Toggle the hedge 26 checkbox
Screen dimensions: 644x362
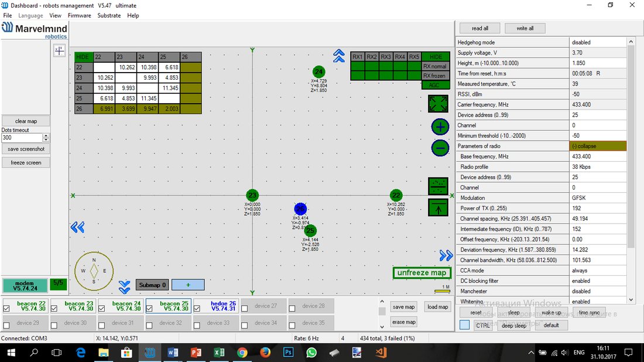point(197,308)
